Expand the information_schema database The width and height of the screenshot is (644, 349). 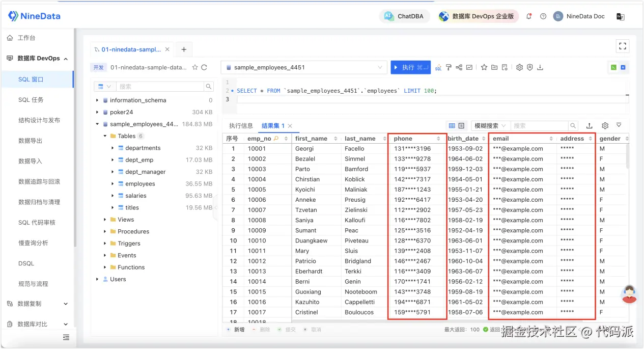click(x=97, y=100)
